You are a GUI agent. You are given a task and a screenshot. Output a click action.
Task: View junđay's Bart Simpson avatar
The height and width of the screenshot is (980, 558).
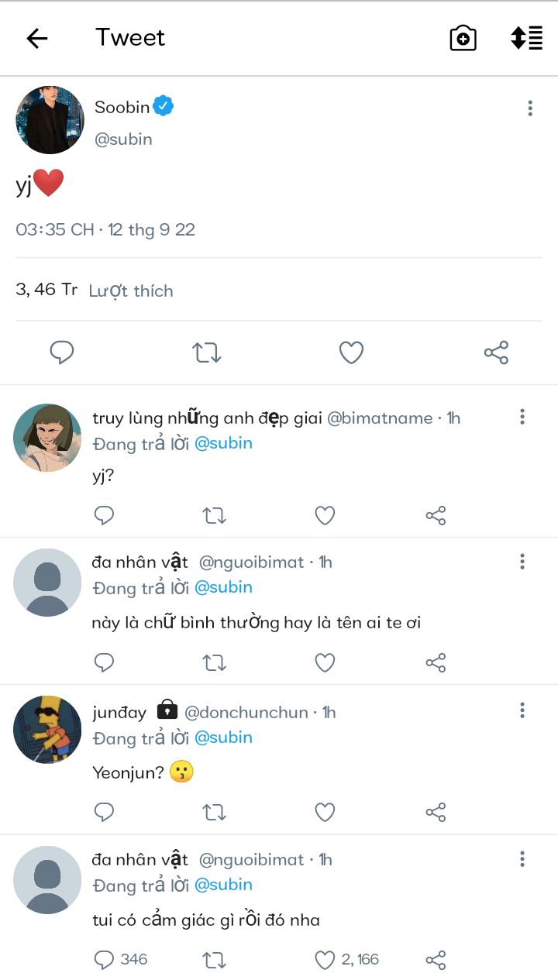tap(47, 729)
